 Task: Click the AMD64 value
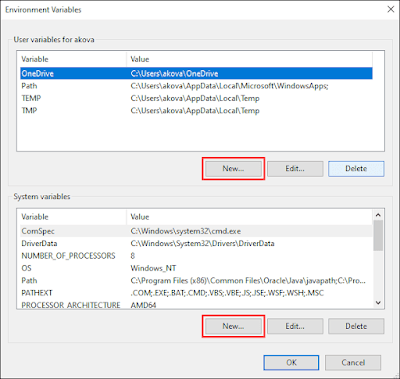click(143, 305)
